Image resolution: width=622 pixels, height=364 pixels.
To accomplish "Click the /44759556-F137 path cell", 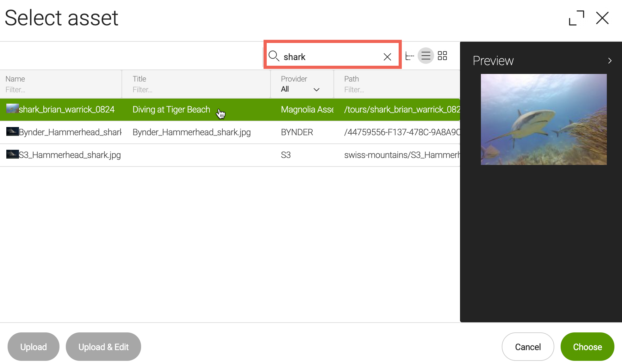I will pos(402,132).
